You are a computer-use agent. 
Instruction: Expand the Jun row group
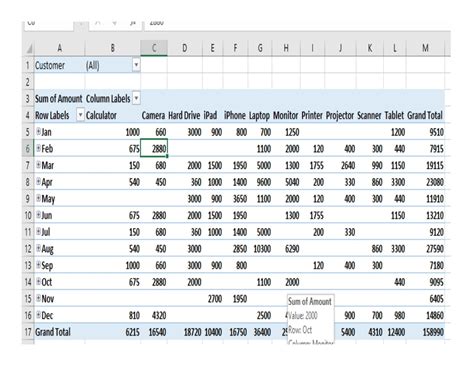[38, 214]
